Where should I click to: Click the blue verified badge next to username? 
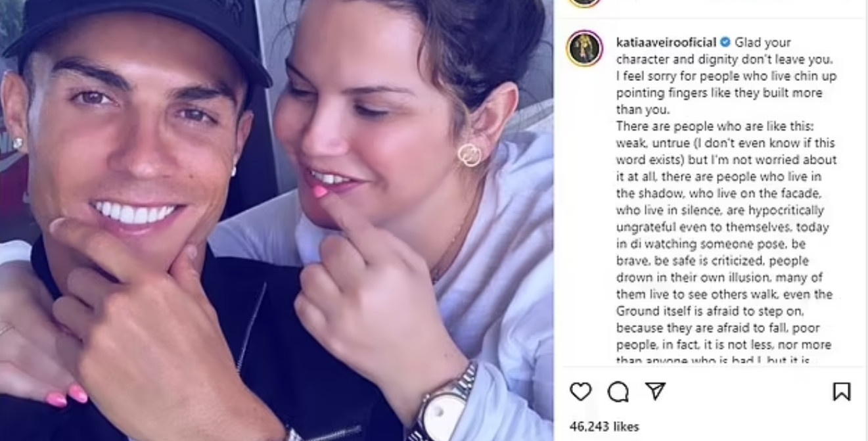click(725, 43)
